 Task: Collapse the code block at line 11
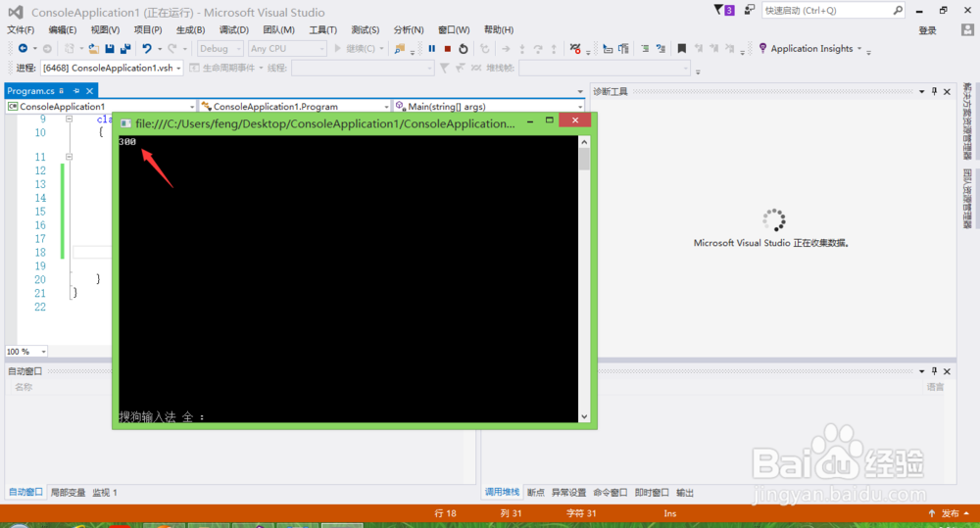(x=70, y=157)
